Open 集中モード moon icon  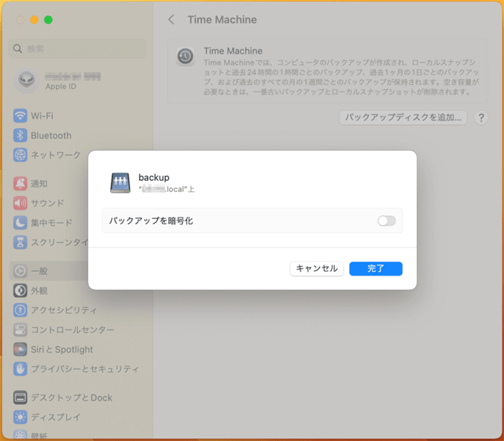tap(20, 223)
